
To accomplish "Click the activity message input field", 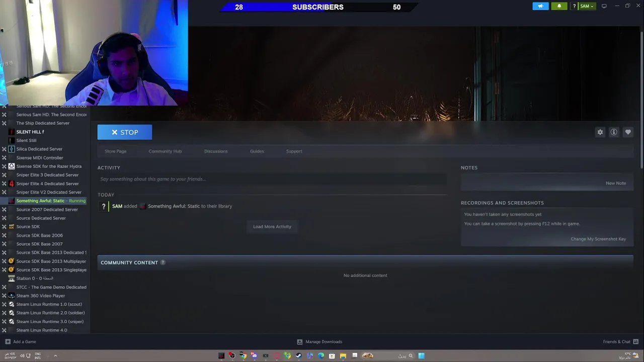I will coord(272,179).
